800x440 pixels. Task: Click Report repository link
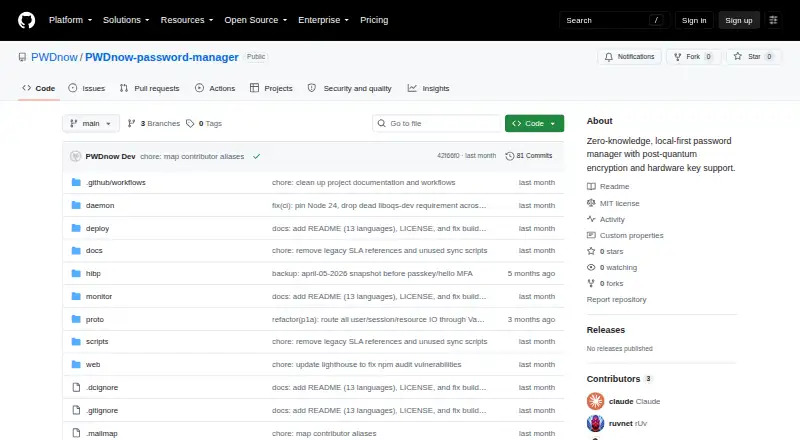[x=616, y=300]
